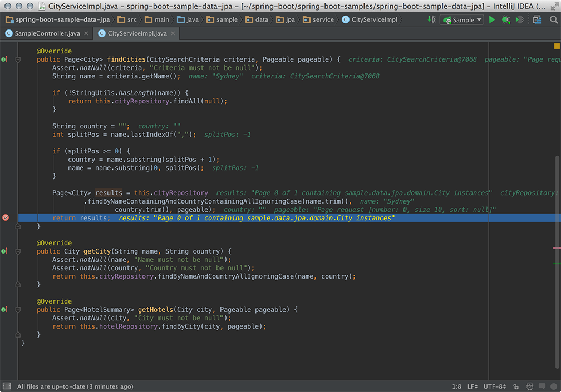Open the tool windows icon in the bottom-left corner
This screenshot has width=561, height=392.
point(6,386)
